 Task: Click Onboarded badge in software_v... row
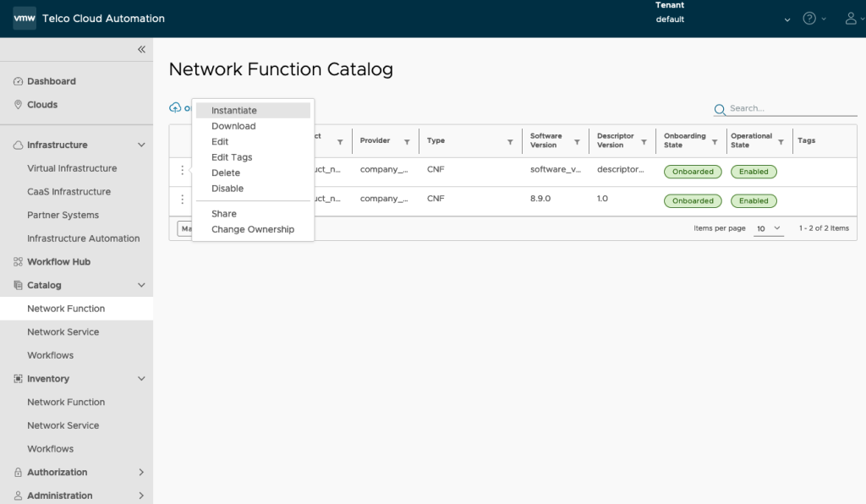693,172
